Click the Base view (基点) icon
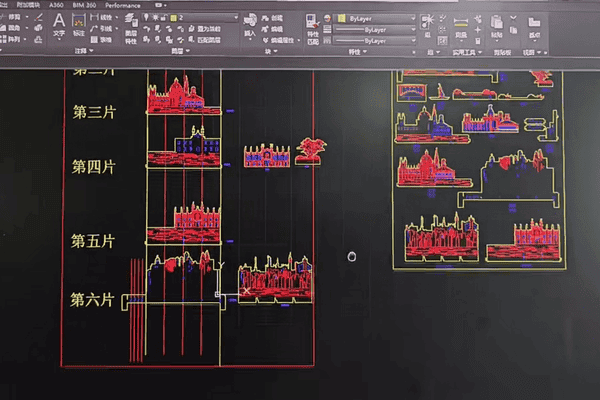 coord(534,27)
